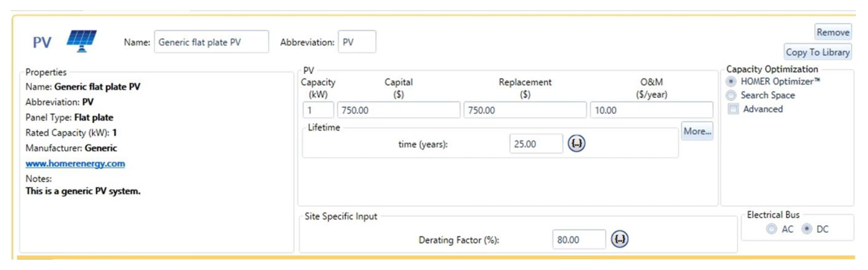
Task: Click the Name text field
Action: [211, 42]
